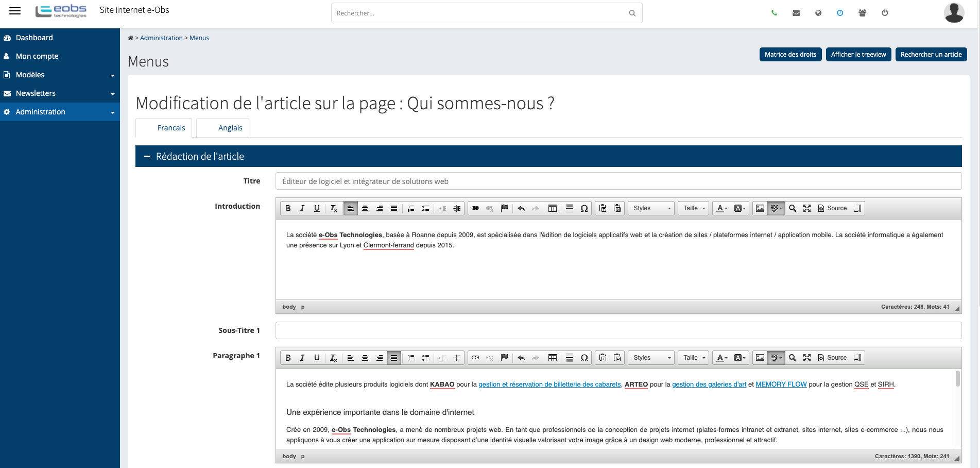Open Styles dropdown in Introduction editor
The height and width of the screenshot is (468, 980).
pos(651,208)
